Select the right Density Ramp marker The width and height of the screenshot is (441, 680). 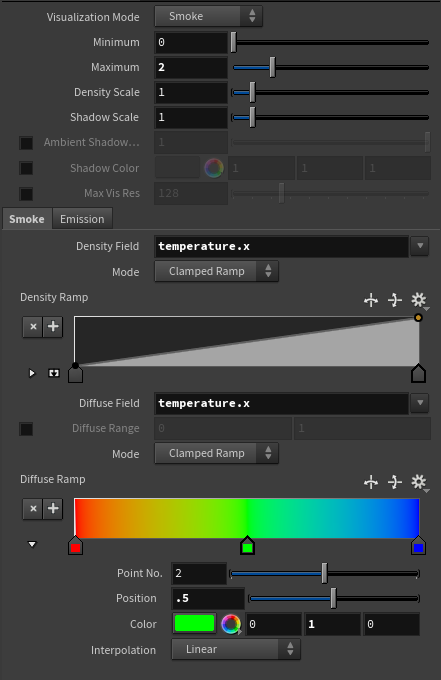pos(418,373)
